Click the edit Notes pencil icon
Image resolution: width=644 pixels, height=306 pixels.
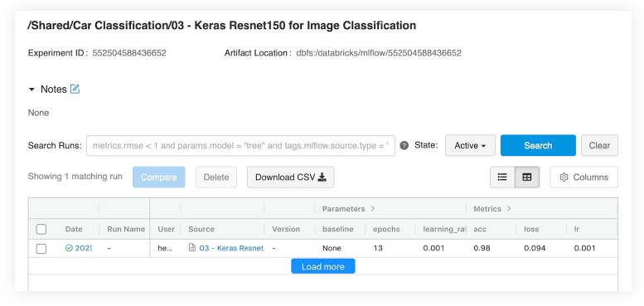click(75, 89)
